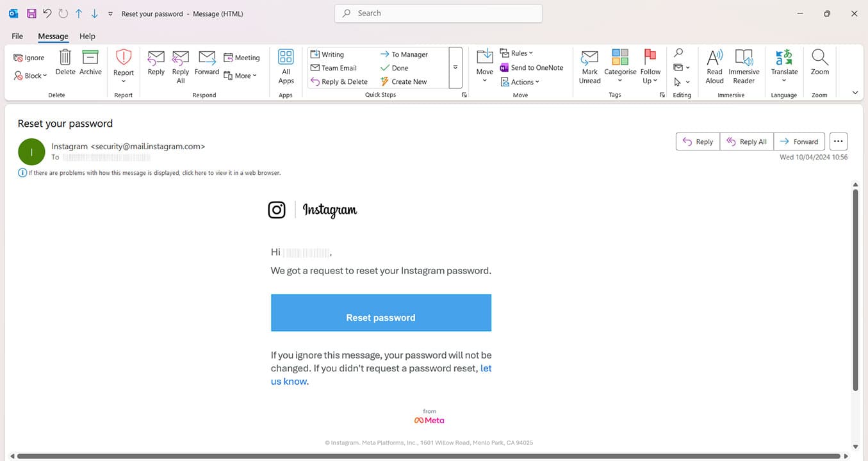The image size is (868, 461).
Task: Open Related envelope dropdown in Editing
Action: point(682,67)
